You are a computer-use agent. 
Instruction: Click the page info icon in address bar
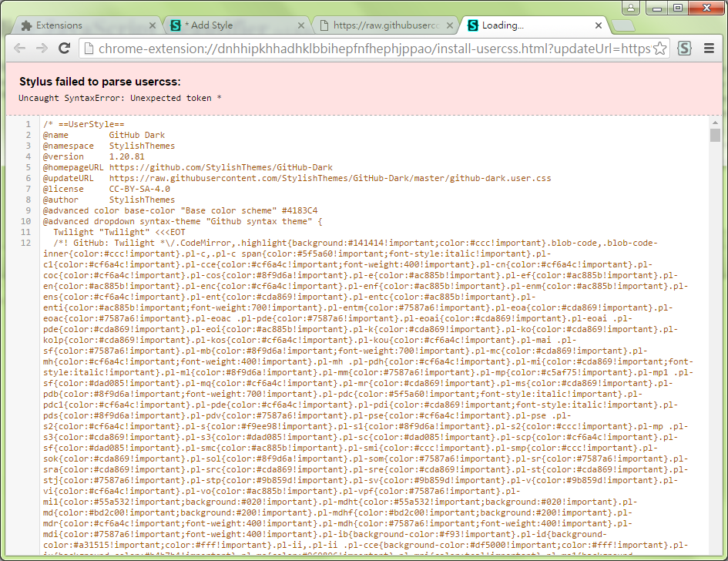point(89,49)
